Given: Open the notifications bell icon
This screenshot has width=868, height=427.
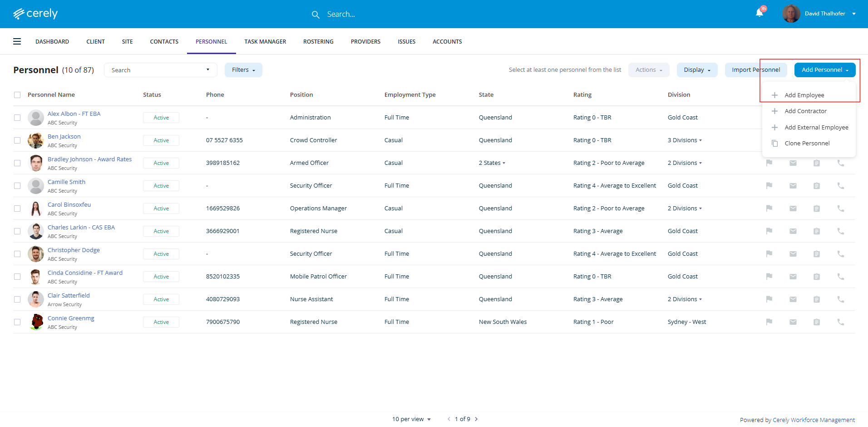Looking at the screenshot, I should coord(759,13).
